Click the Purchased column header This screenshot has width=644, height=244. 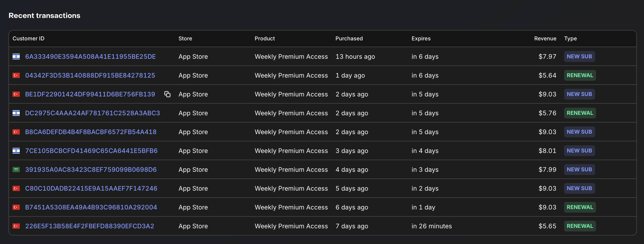[349, 38]
